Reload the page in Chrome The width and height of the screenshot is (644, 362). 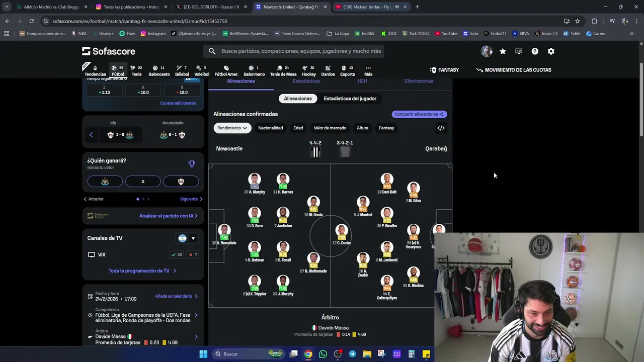(31, 21)
